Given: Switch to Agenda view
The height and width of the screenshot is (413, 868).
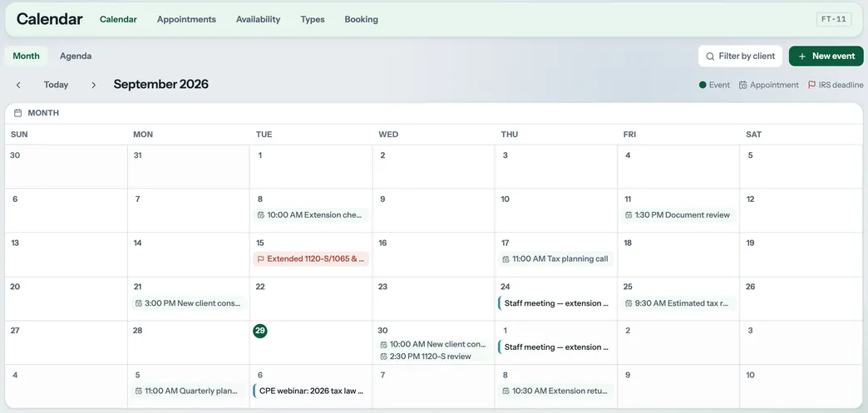Looking at the screenshot, I should click(x=76, y=56).
